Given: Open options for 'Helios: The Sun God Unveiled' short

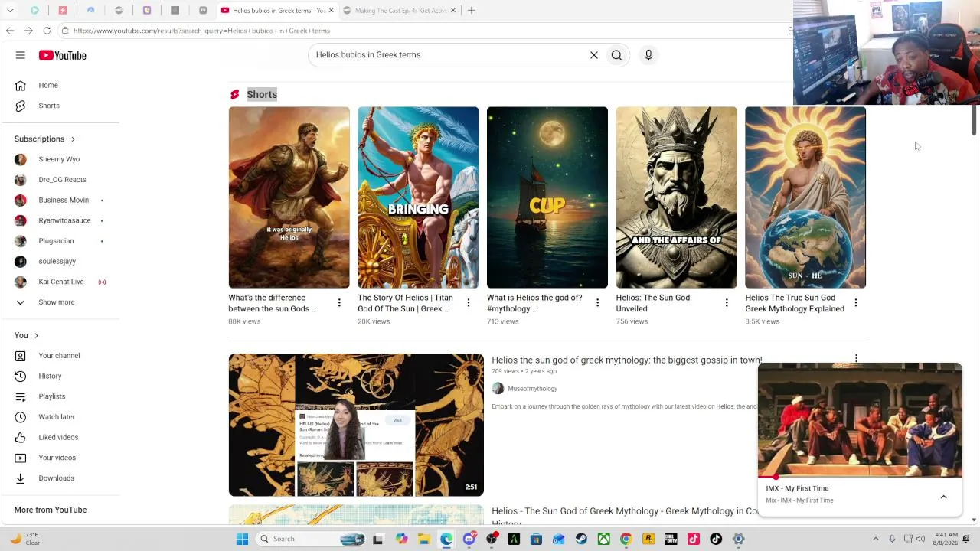Looking at the screenshot, I should [727, 303].
